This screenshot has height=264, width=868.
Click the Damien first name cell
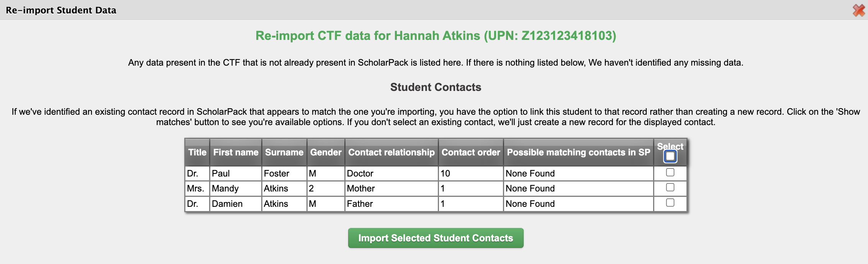click(236, 204)
